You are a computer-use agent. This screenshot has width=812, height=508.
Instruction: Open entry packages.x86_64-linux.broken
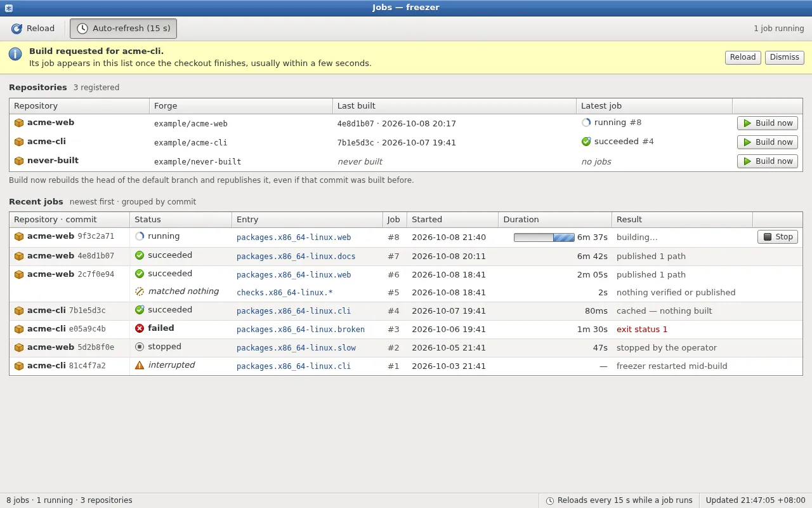[x=301, y=330]
